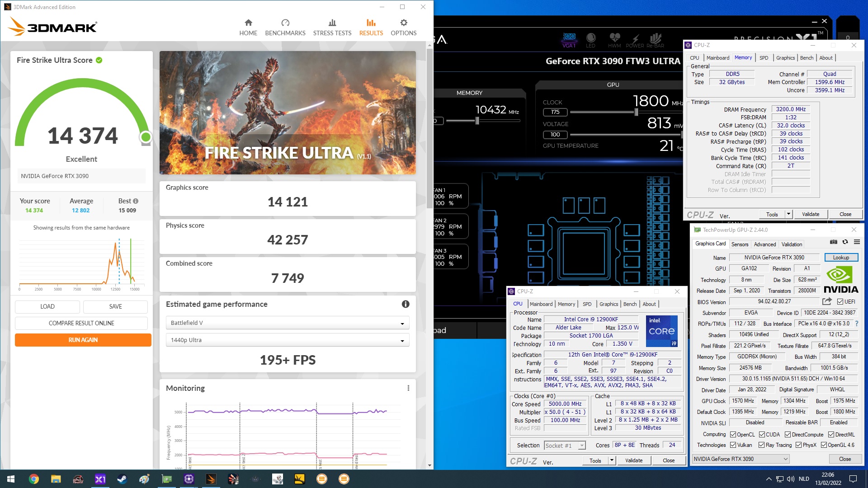Toggle OpenGL 4.6 checkbox in GPU-Z
Viewport: 868px width, 488px height.
(824, 445)
